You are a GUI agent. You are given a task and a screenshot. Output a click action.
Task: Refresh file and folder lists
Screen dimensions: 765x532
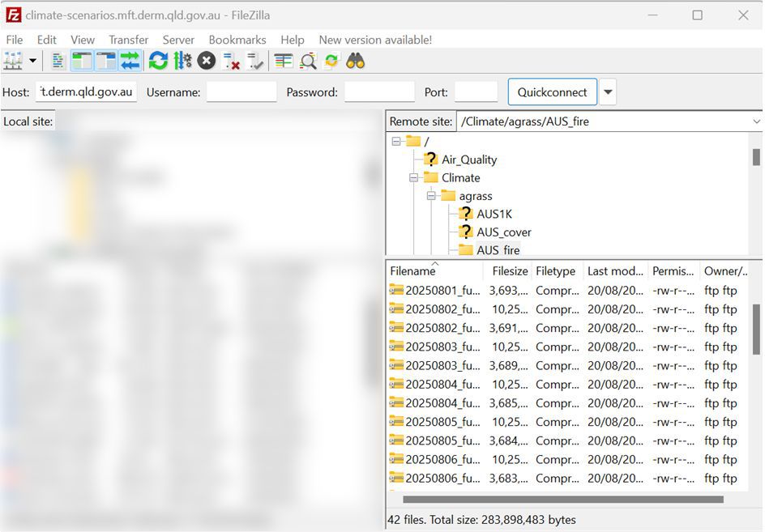coord(158,61)
